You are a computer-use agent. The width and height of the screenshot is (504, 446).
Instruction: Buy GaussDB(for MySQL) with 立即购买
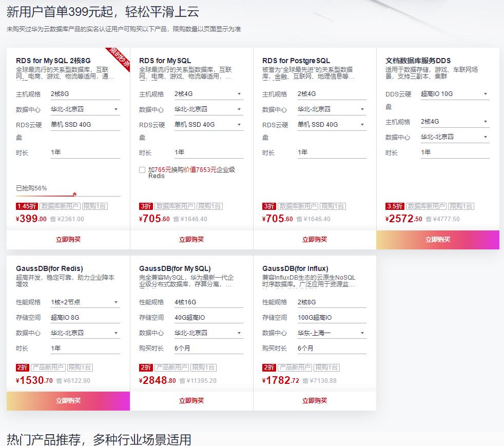click(191, 401)
